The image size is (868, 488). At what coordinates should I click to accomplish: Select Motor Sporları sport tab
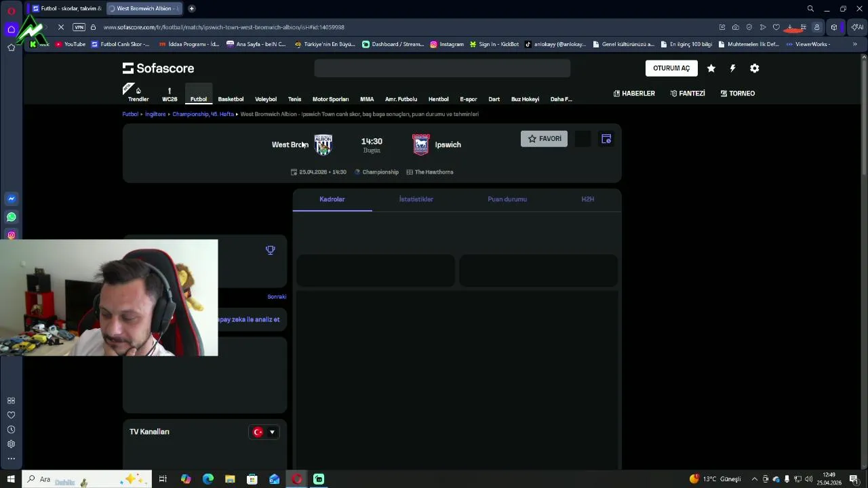click(330, 99)
